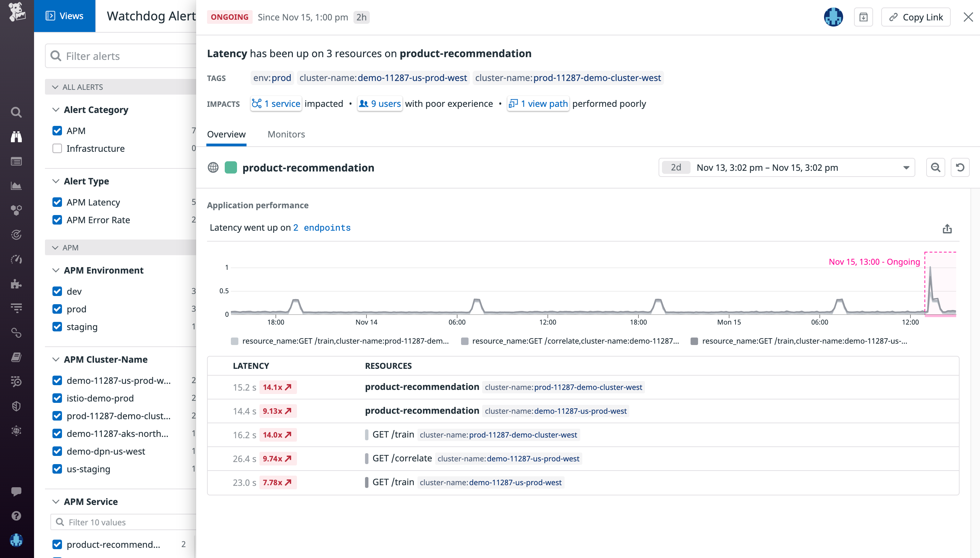Collapse the APM Environment section
The height and width of the screenshot is (558, 980).
click(x=56, y=270)
